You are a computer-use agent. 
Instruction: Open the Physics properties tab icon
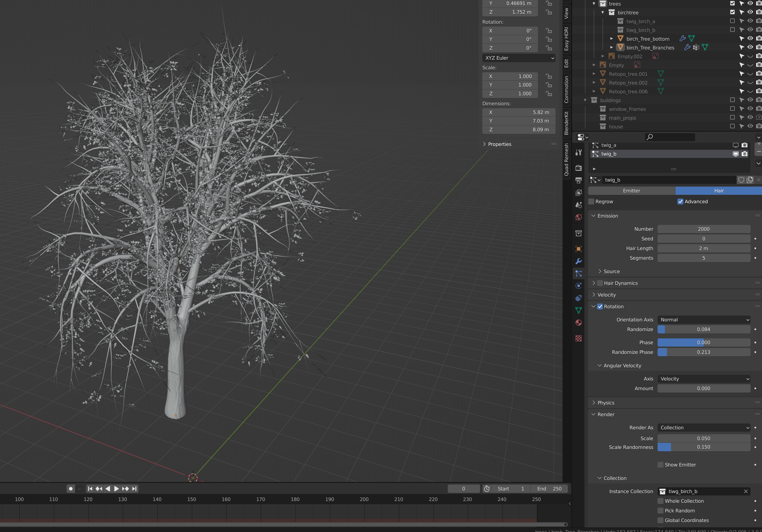(x=579, y=286)
